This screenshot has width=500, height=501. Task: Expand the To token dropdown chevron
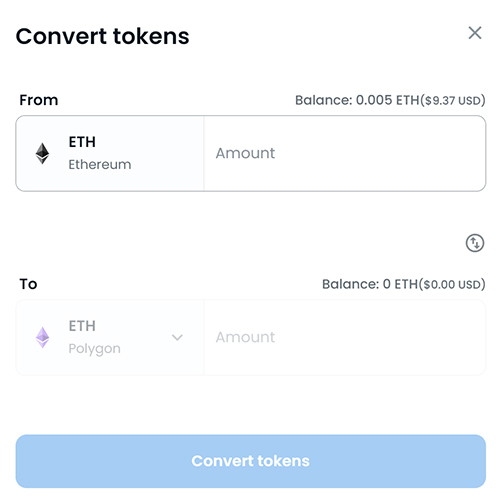177,337
